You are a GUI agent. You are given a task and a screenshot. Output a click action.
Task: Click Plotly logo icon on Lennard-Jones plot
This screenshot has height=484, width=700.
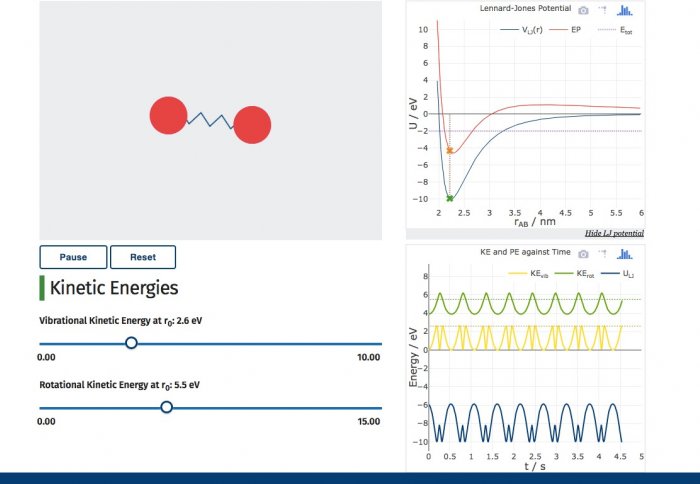[x=625, y=10]
